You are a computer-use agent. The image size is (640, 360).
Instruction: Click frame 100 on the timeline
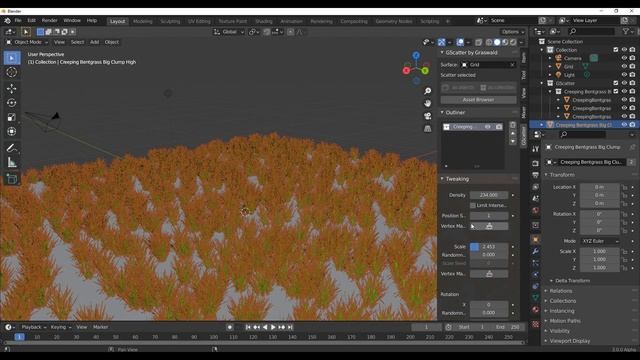tap(213, 337)
